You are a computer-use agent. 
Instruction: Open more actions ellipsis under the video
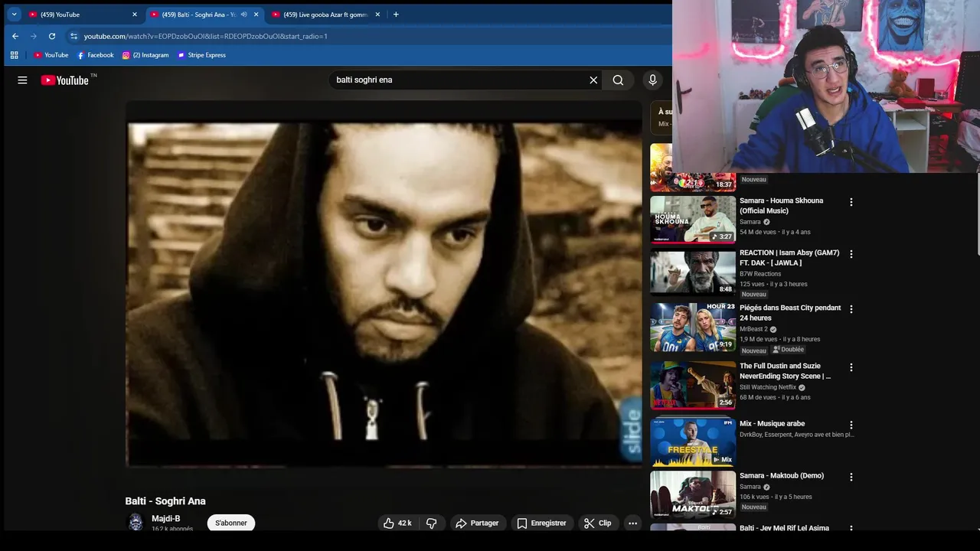tap(632, 523)
